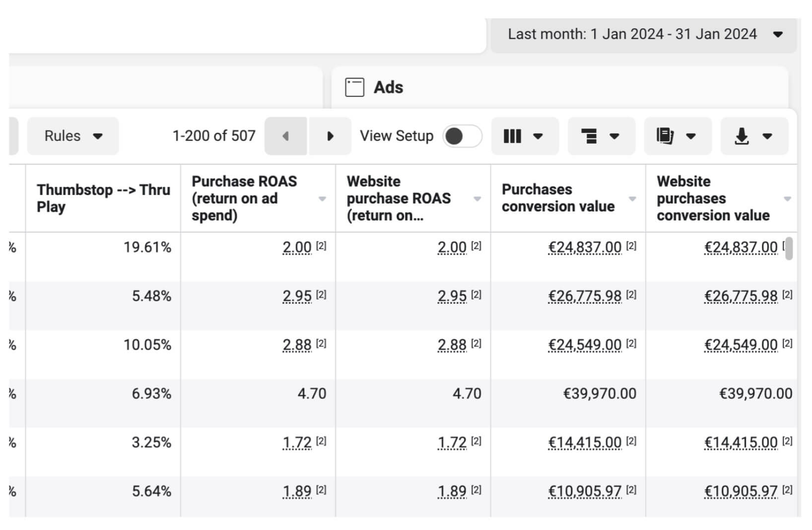Open the breakdown rows icon menu

[x=601, y=136]
